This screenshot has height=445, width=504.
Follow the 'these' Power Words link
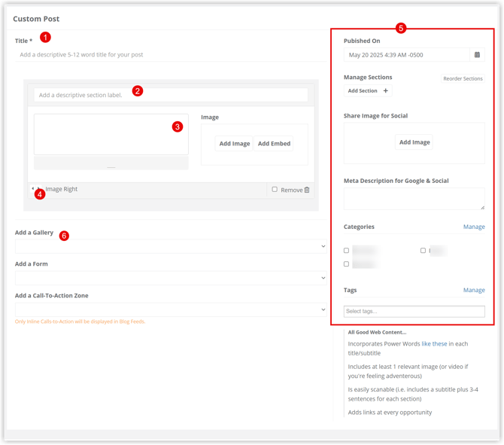point(439,344)
